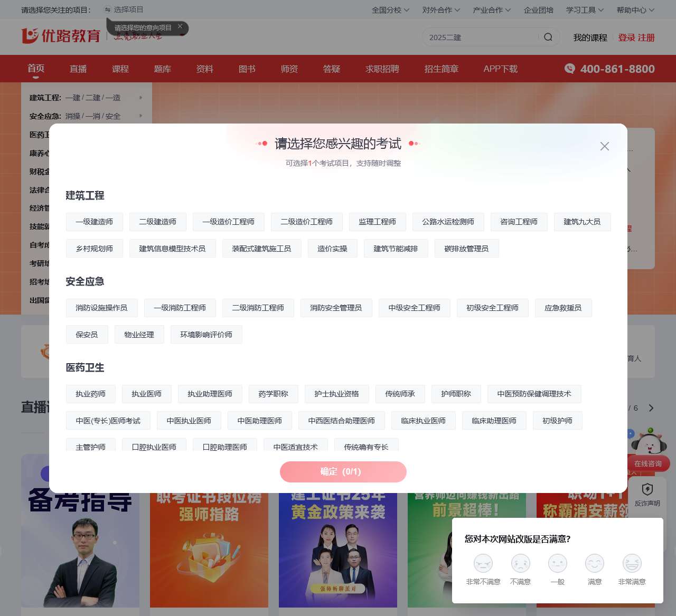Open 我的课程 link
Screen dimensions: 676x616
coord(590,37)
